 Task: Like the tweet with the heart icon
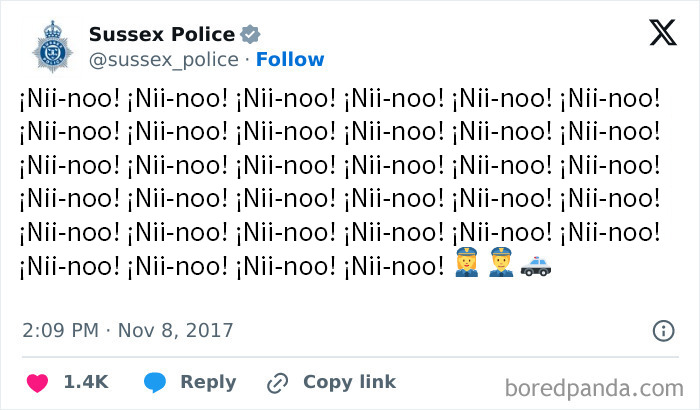point(37,382)
